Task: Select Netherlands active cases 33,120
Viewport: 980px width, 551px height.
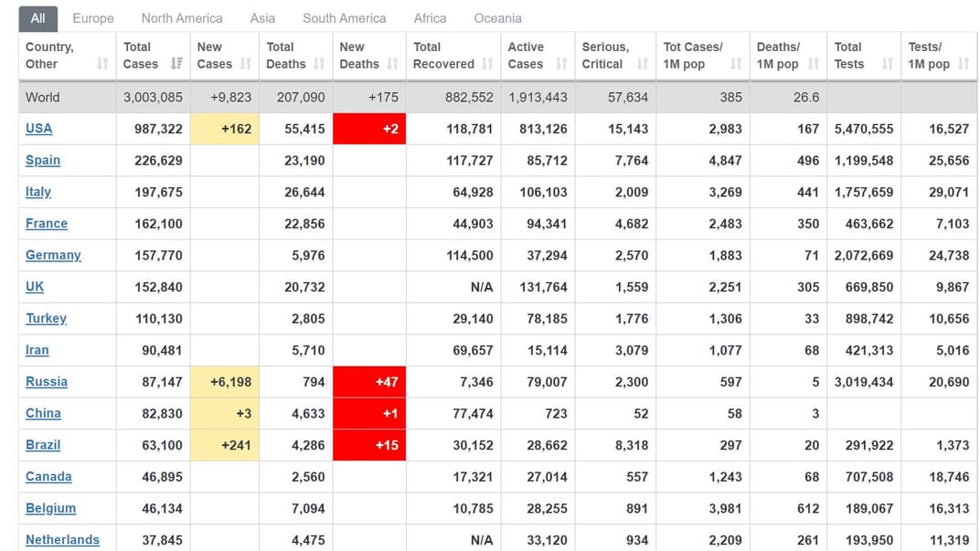Action: (548, 540)
